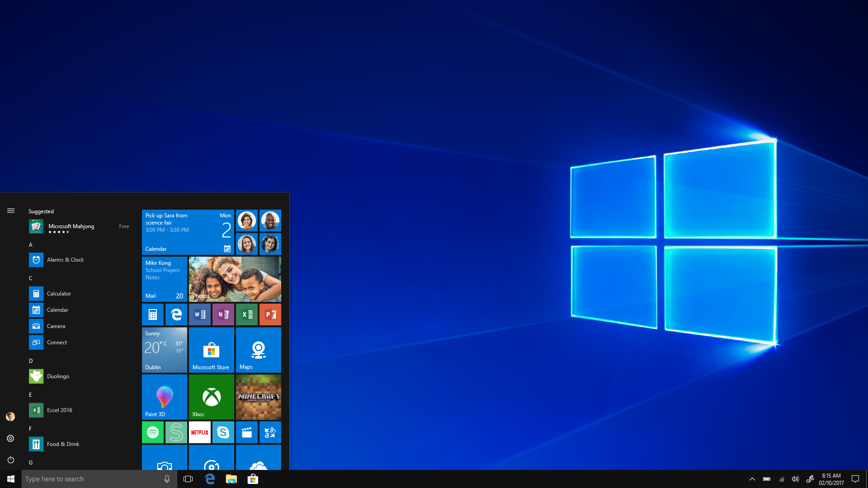Jump to the letter C header
868x488 pixels.
click(x=31, y=278)
